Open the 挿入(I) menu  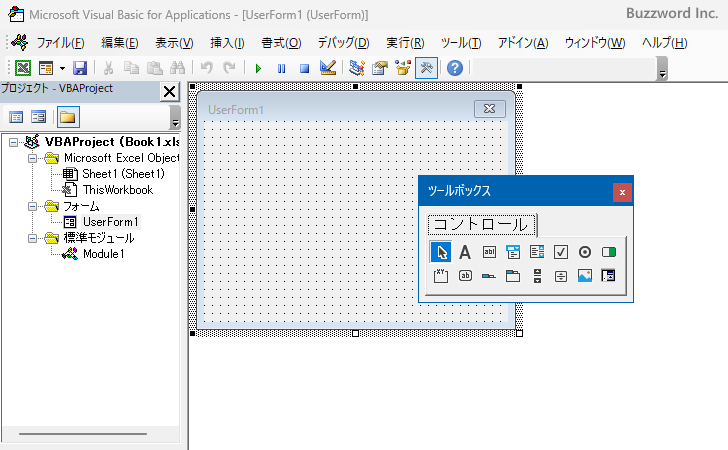click(227, 43)
